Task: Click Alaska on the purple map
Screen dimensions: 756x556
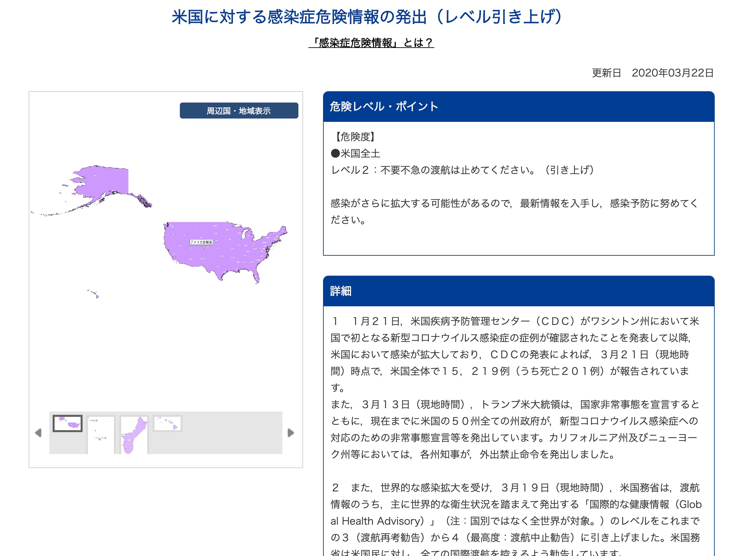Action: (x=104, y=181)
